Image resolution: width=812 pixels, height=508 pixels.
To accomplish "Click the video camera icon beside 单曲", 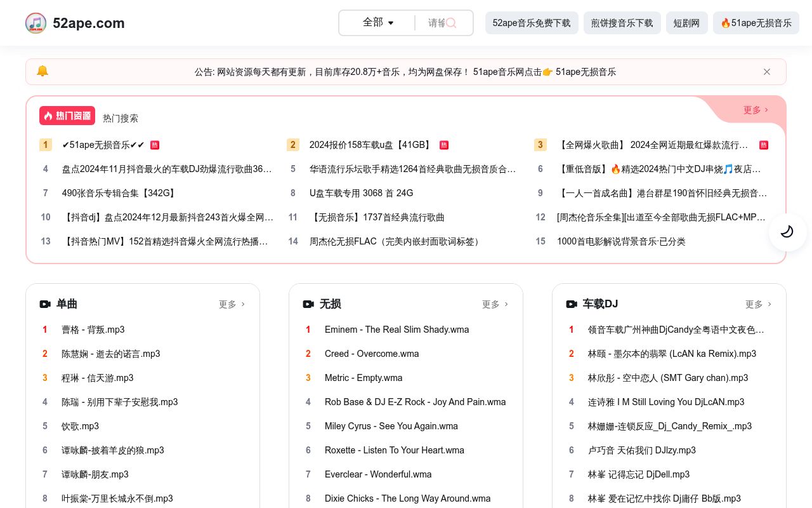I will [x=45, y=304].
